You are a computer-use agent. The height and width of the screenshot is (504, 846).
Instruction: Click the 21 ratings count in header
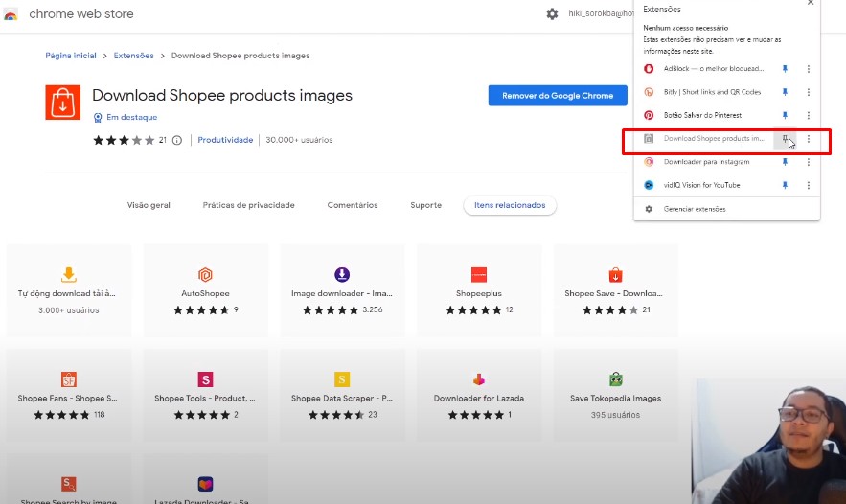[163, 140]
